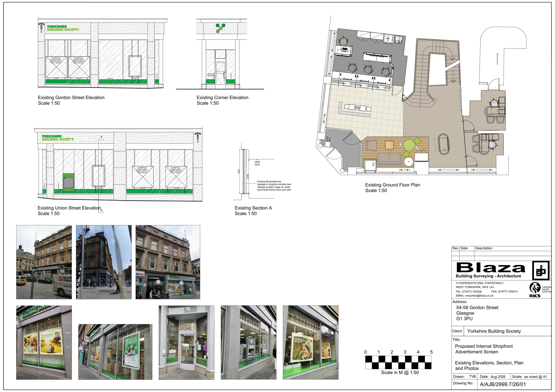Open the £1 Billion poster photo
The image size is (555, 392).
115,352
